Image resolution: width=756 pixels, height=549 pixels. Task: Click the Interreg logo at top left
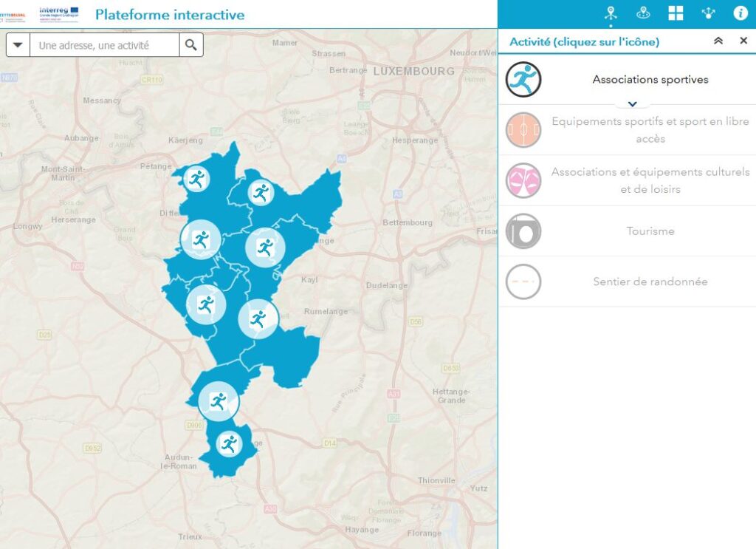[56, 11]
